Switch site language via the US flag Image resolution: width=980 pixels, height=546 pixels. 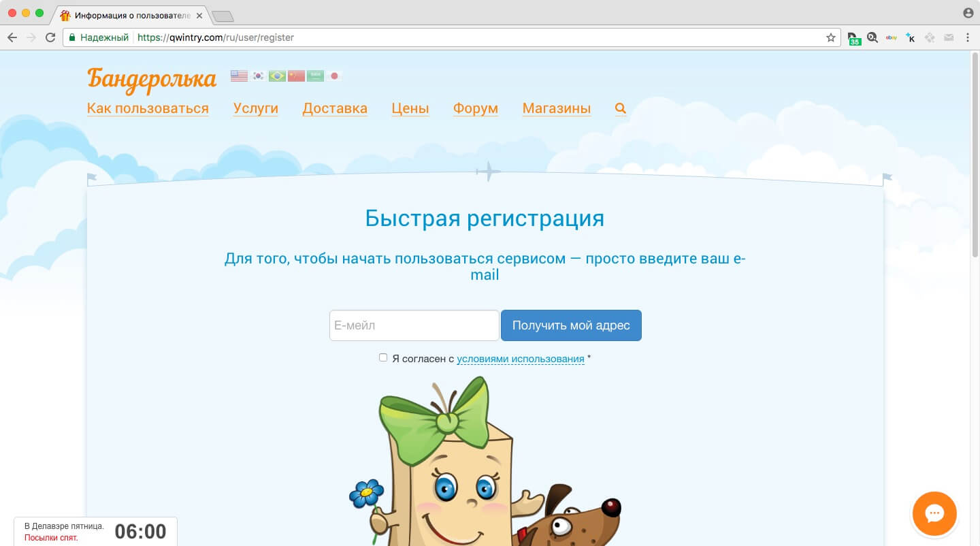[x=239, y=76]
